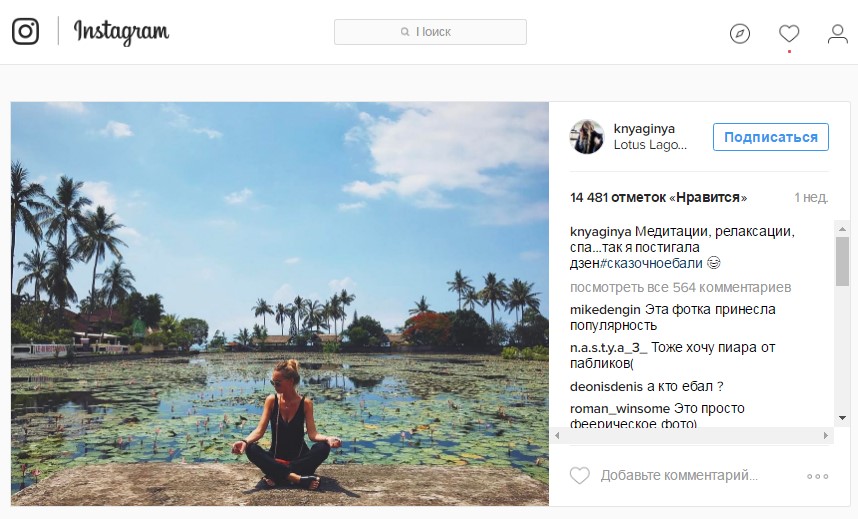The image size is (858, 519).
Task: Open the three-dot more options menu
Action: click(817, 476)
